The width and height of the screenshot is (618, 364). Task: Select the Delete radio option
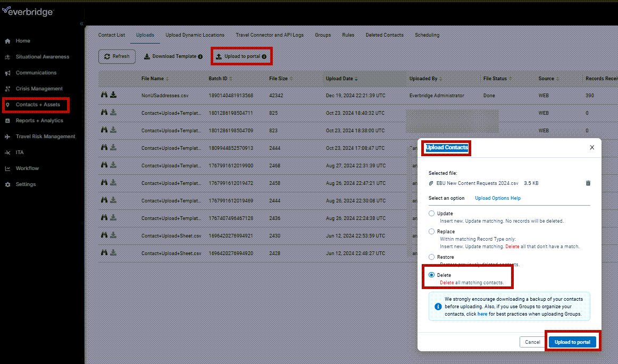point(431,275)
